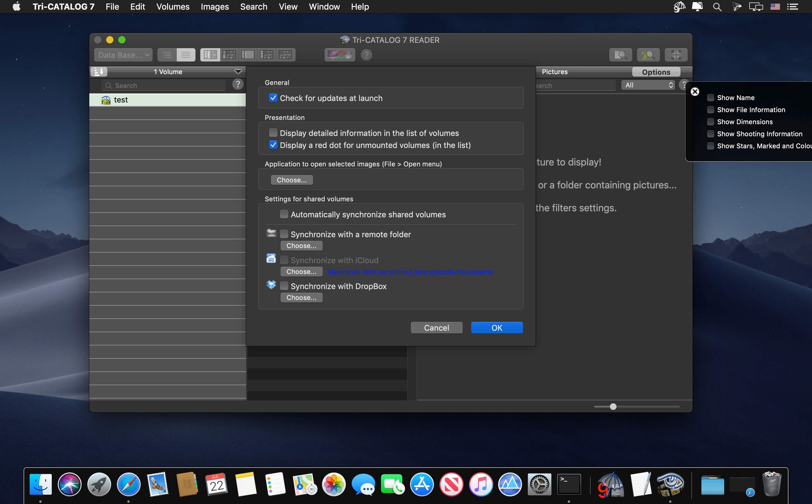Click the synchronize computer toolbar icon
Image resolution: width=812 pixels, height=504 pixels.
[x=339, y=55]
